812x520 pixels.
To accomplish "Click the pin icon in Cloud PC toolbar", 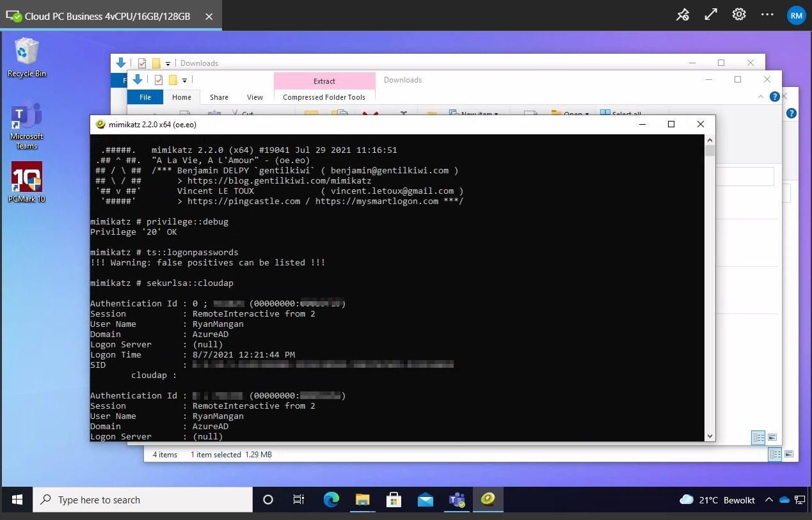I will pos(683,15).
